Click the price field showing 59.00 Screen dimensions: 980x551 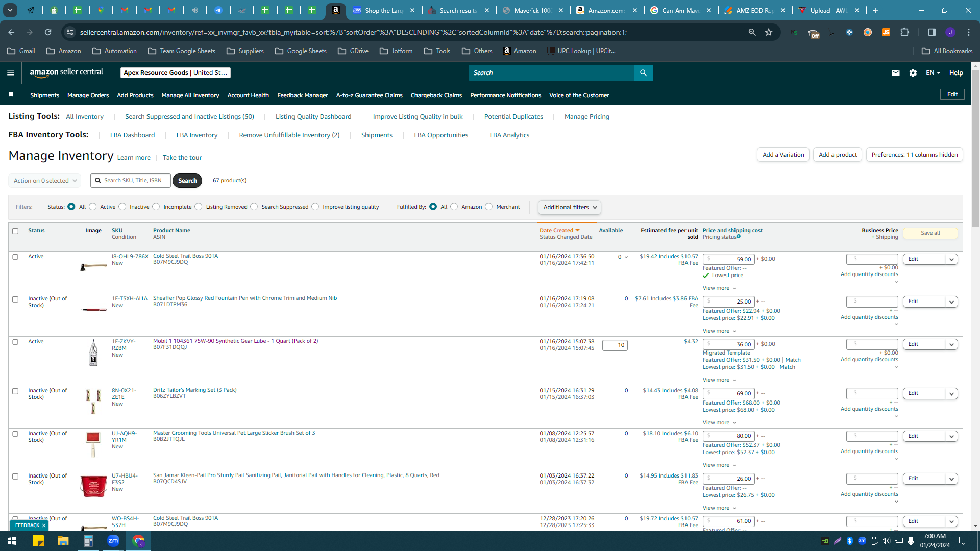click(728, 259)
